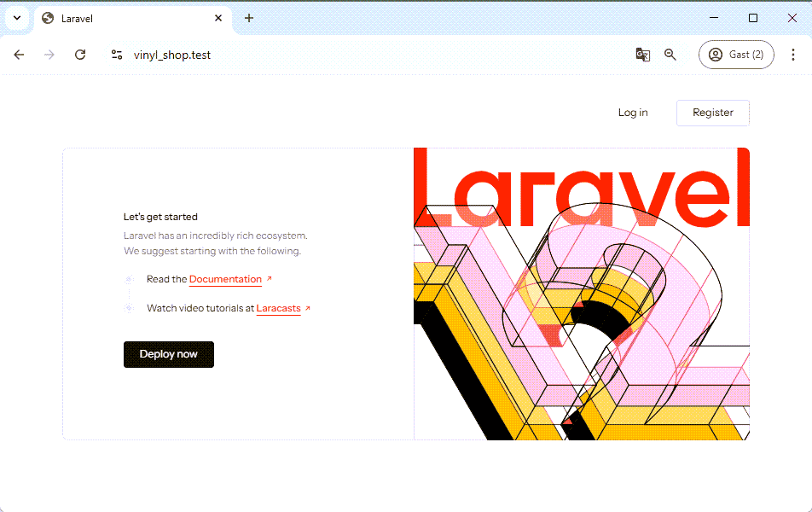Reload the vinyl_shop.test page
Screen dimensions: 812x512
click(80, 55)
